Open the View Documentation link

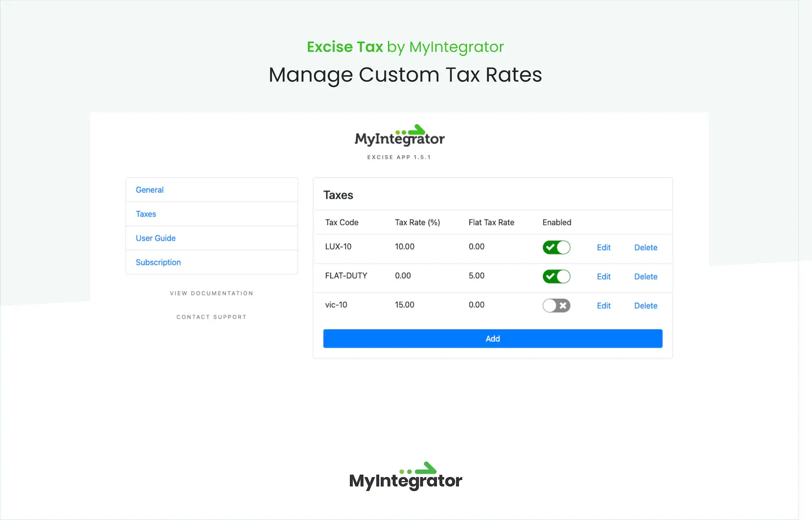[x=211, y=293]
